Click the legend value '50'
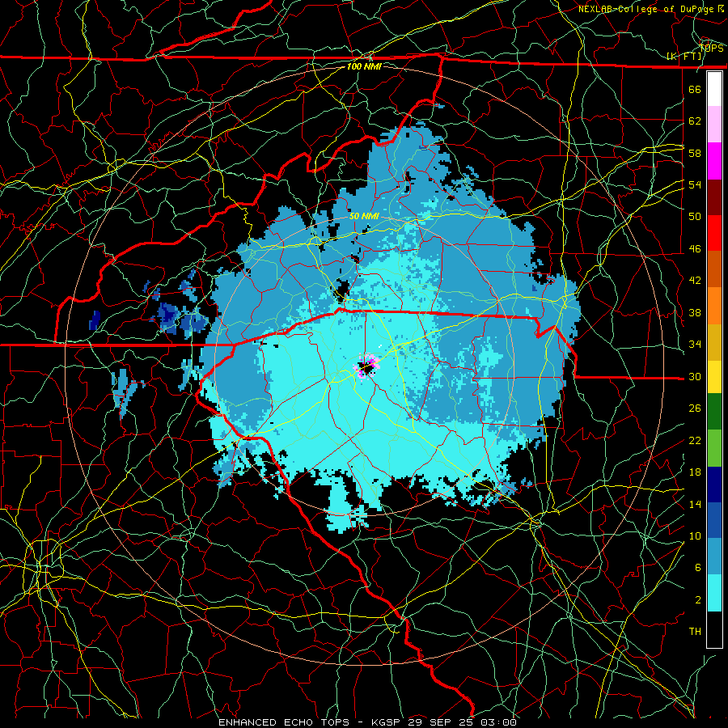Image resolution: width=728 pixels, height=728 pixels. [695, 217]
